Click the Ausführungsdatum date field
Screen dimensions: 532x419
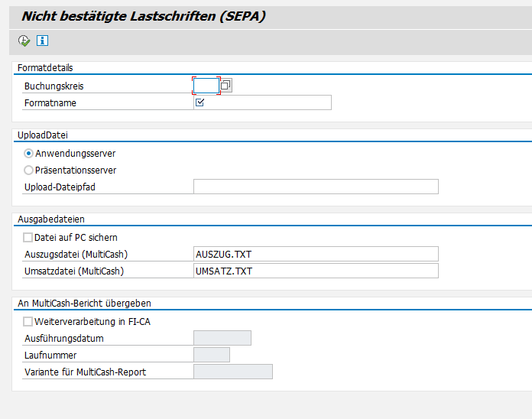pyautogui.click(x=222, y=338)
